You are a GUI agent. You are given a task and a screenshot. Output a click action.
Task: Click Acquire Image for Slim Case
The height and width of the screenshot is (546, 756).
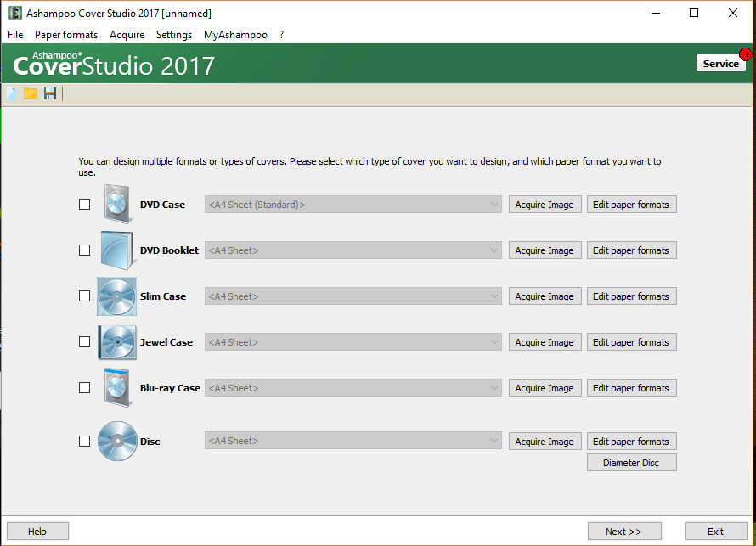coord(544,296)
